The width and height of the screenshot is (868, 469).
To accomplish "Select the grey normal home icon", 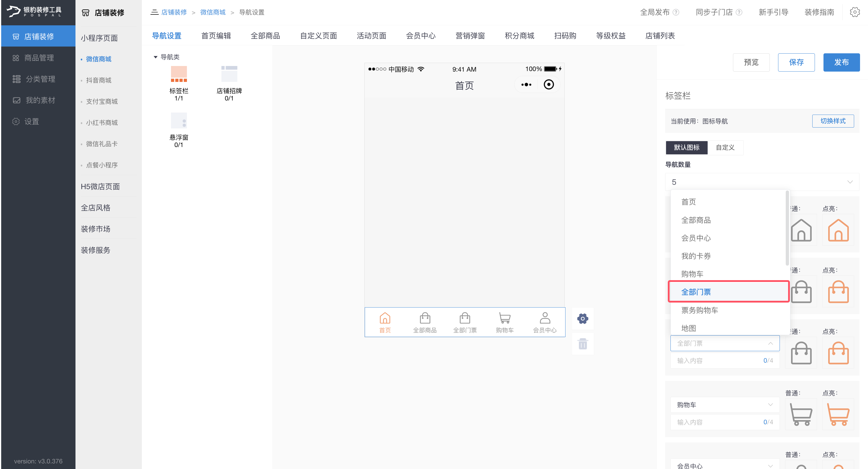I will pos(801,230).
